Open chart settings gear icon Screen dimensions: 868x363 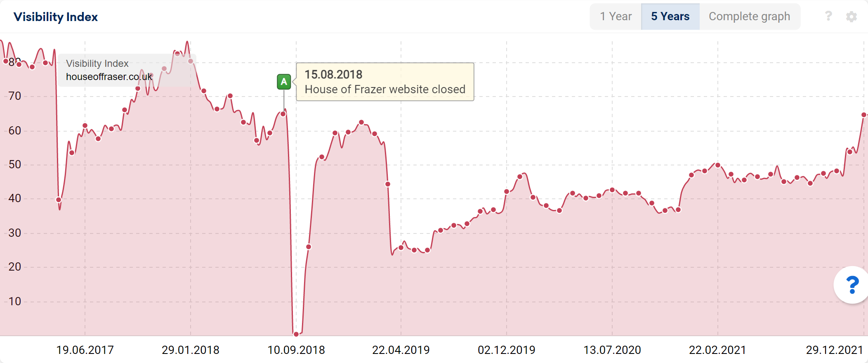pos(851,16)
